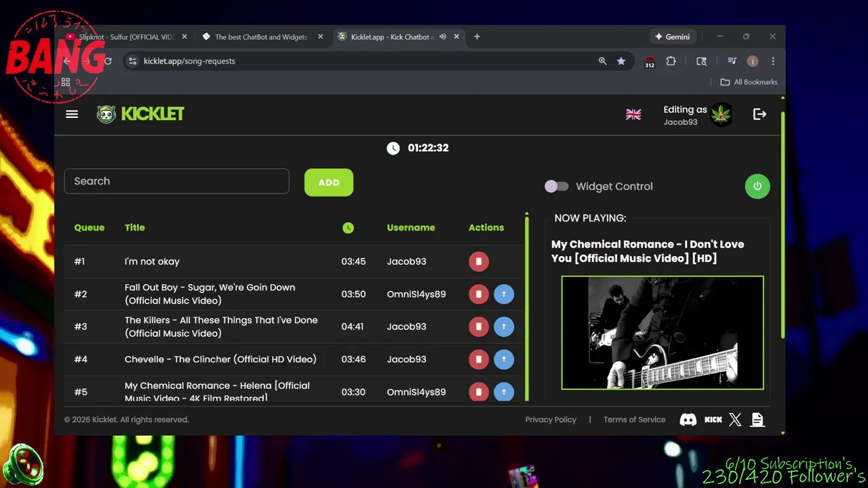The height and width of the screenshot is (488, 868).
Task: Click the ADD button
Action: (x=329, y=182)
